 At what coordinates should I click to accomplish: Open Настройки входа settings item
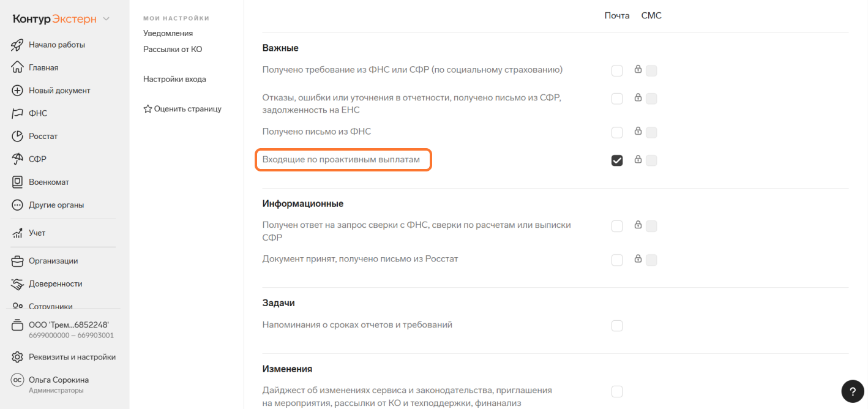click(x=174, y=79)
